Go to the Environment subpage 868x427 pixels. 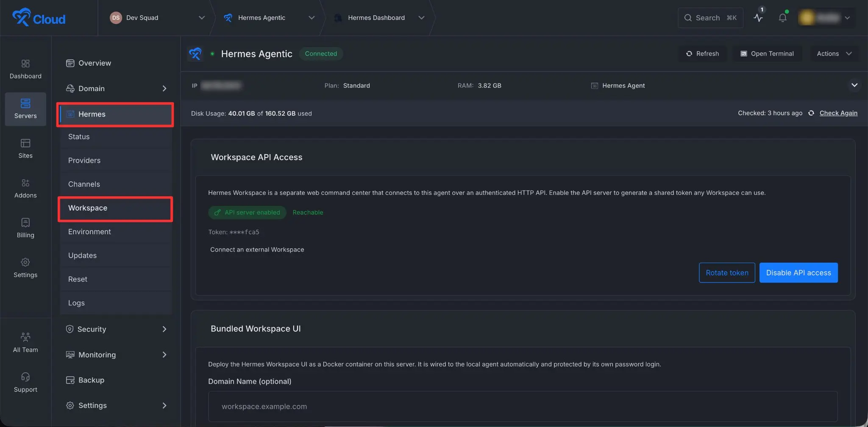pyautogui.click(x=115, y=232)
